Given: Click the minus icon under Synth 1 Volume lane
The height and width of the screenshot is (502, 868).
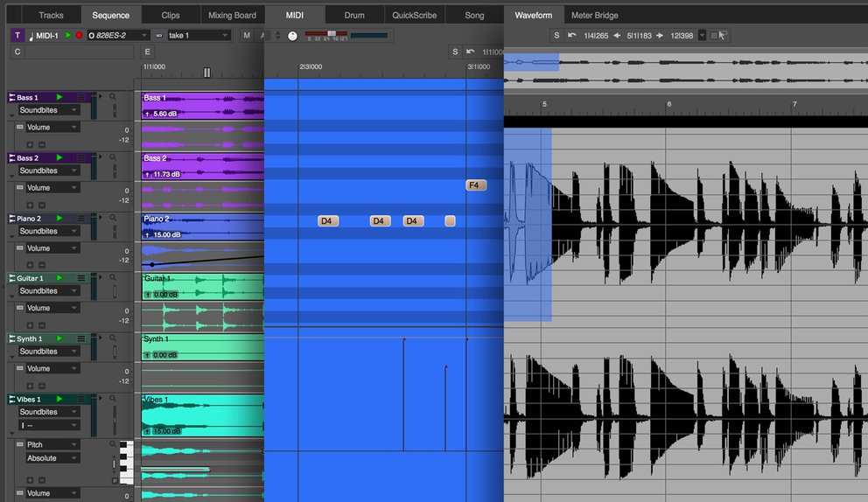Looking at the screenshot, I should click(x=41, y=385).
